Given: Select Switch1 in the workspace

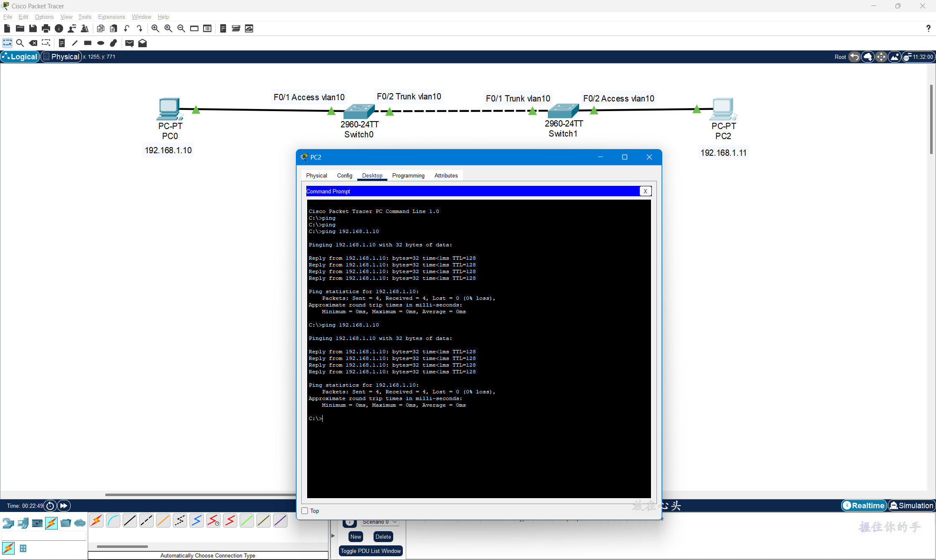Looking at the screenshot, I should coord(563,111).
